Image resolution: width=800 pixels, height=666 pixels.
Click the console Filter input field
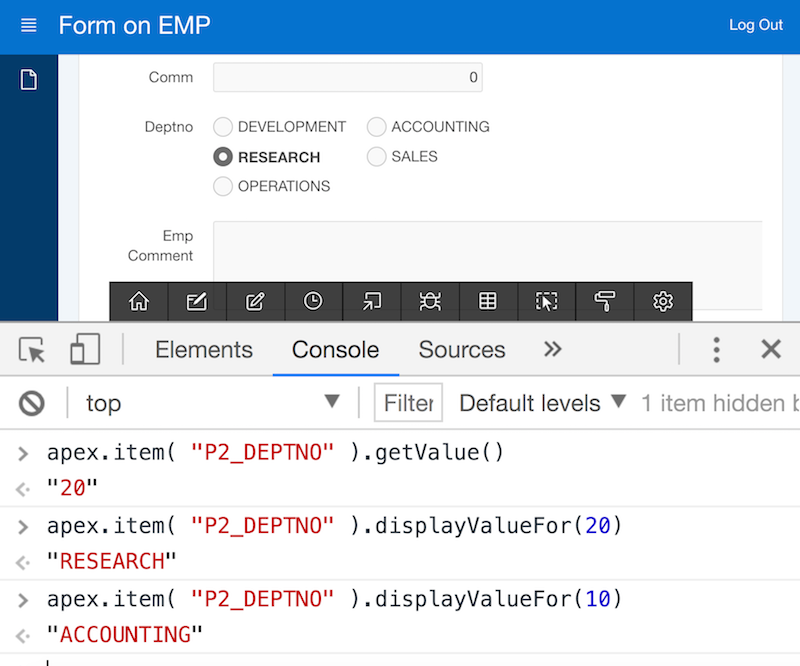[x=408, y=403]
